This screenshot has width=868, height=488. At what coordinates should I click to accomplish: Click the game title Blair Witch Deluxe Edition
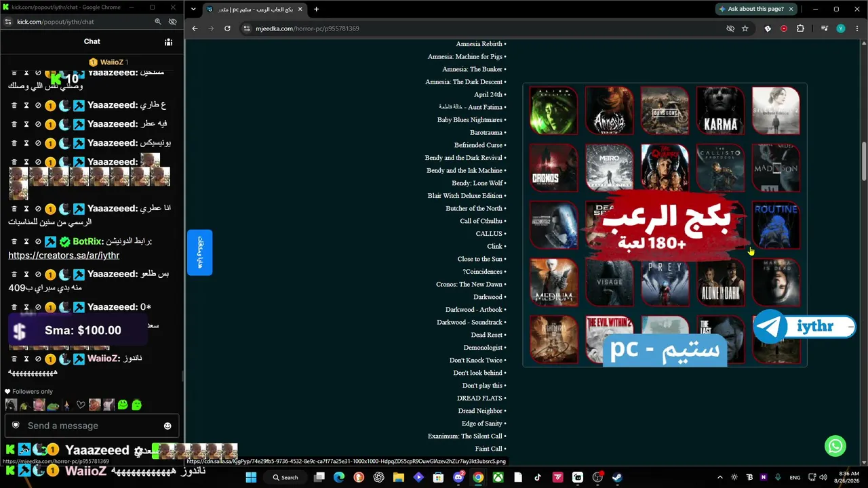point(465,196)
